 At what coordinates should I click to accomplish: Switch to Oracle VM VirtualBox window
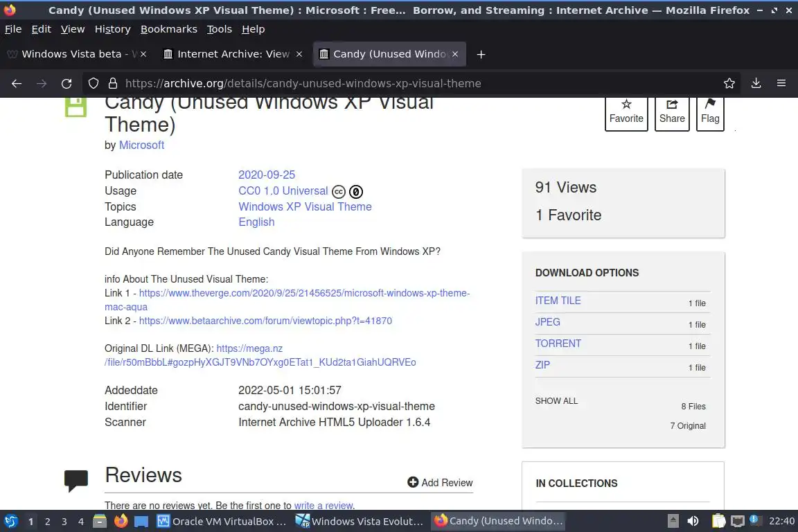click(222, 522)
